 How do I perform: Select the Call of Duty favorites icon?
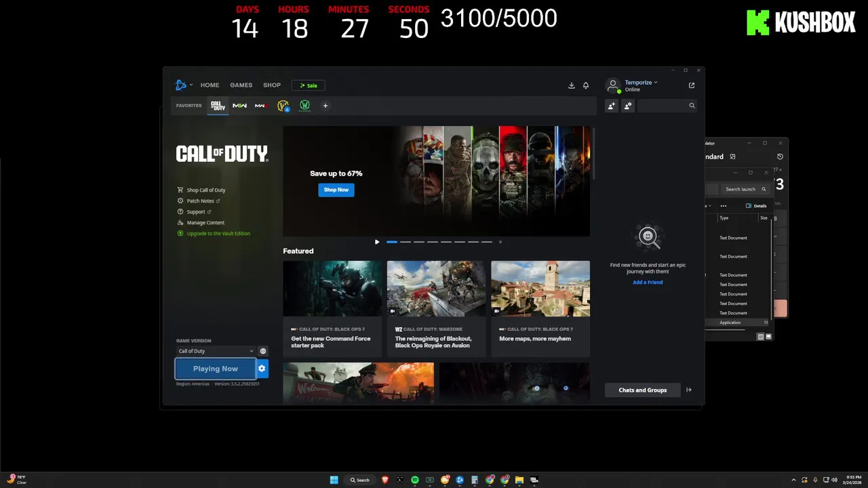tap(218, 106)
